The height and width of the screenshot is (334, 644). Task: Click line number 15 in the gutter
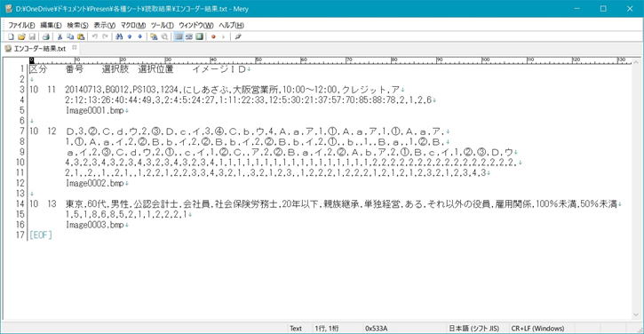point(20,214)
